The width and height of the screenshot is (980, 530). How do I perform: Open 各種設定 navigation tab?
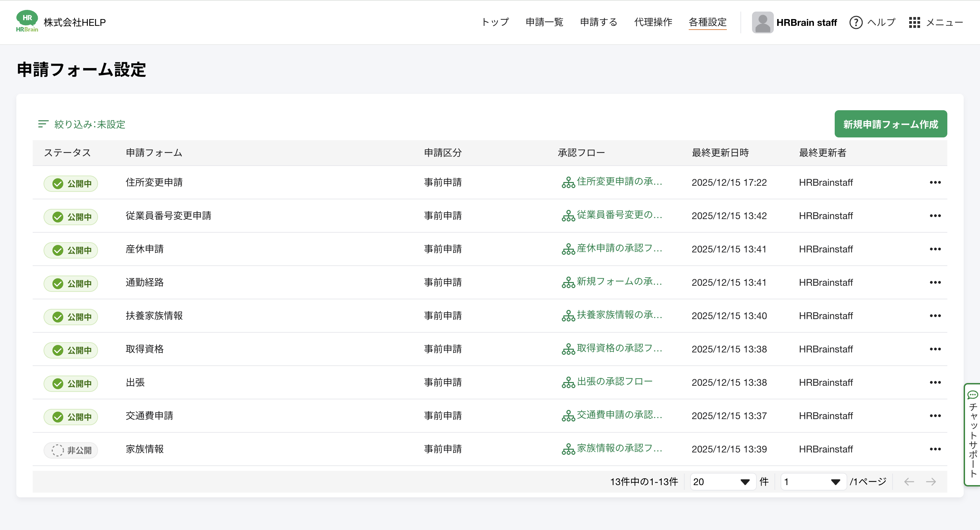707,22
